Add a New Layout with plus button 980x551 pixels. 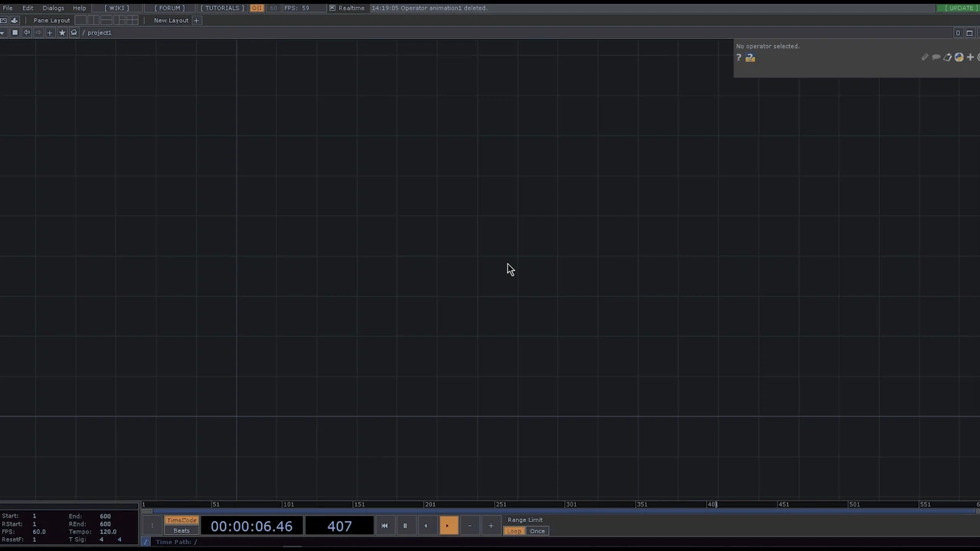click(x=197, y=21)
